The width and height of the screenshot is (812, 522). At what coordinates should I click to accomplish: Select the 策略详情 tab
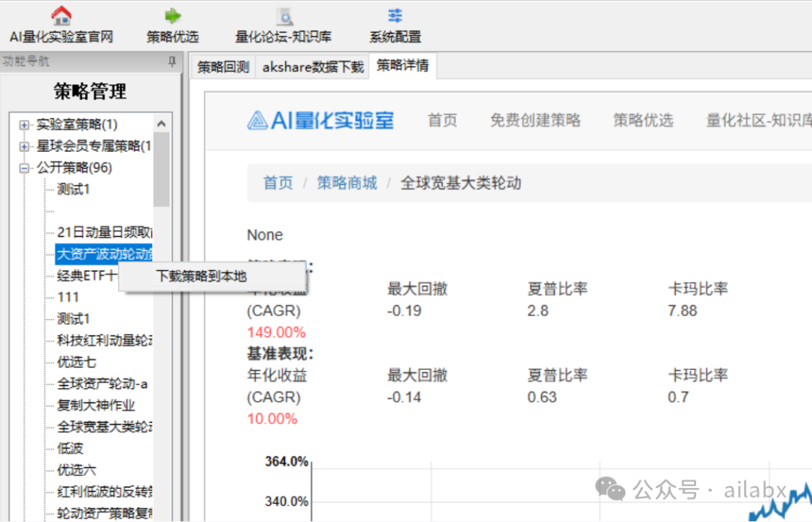coord(402,65)
